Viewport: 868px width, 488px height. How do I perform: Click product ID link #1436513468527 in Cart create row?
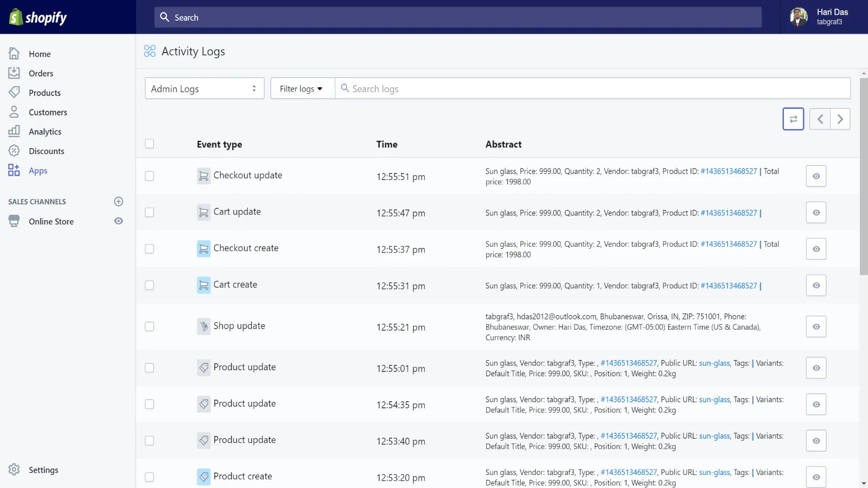pos(729,286)
